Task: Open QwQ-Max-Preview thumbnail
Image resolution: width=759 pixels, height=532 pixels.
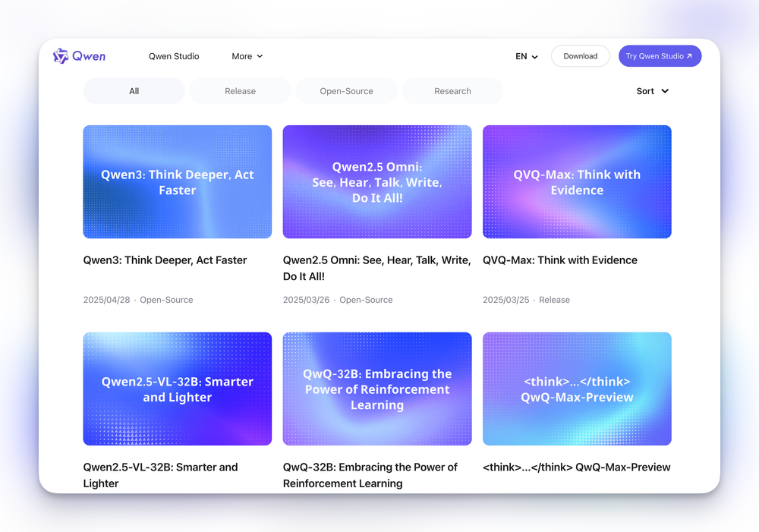Action: [x=577, y=389]
